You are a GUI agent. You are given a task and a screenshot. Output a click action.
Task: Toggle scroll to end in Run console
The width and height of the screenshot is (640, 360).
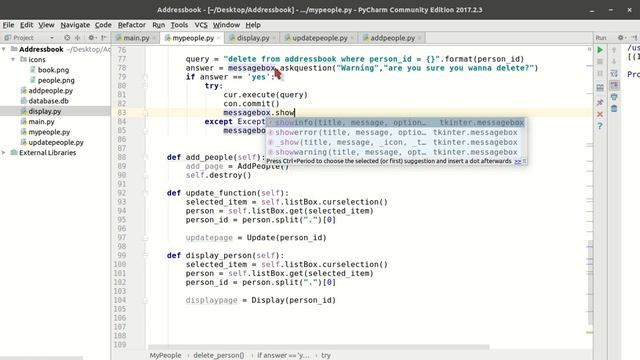pos(614,85)
